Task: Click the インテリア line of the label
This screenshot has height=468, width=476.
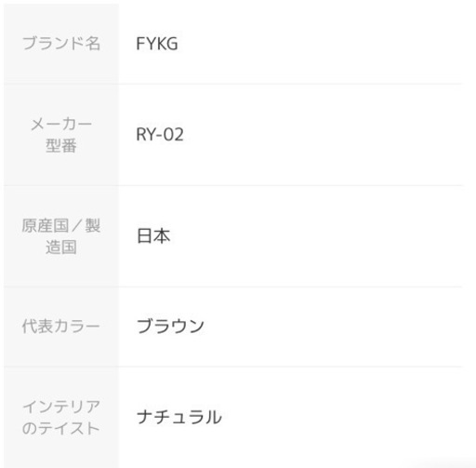Action: [x=61, y=407]
